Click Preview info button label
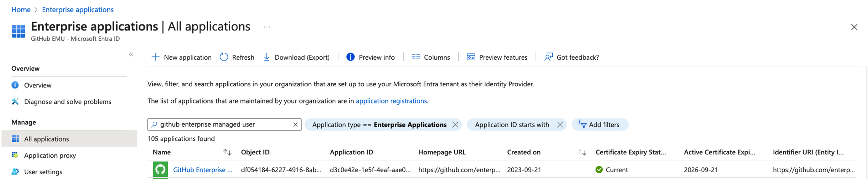The height and width of the screenshot is (189, 868). coord(377,57)
